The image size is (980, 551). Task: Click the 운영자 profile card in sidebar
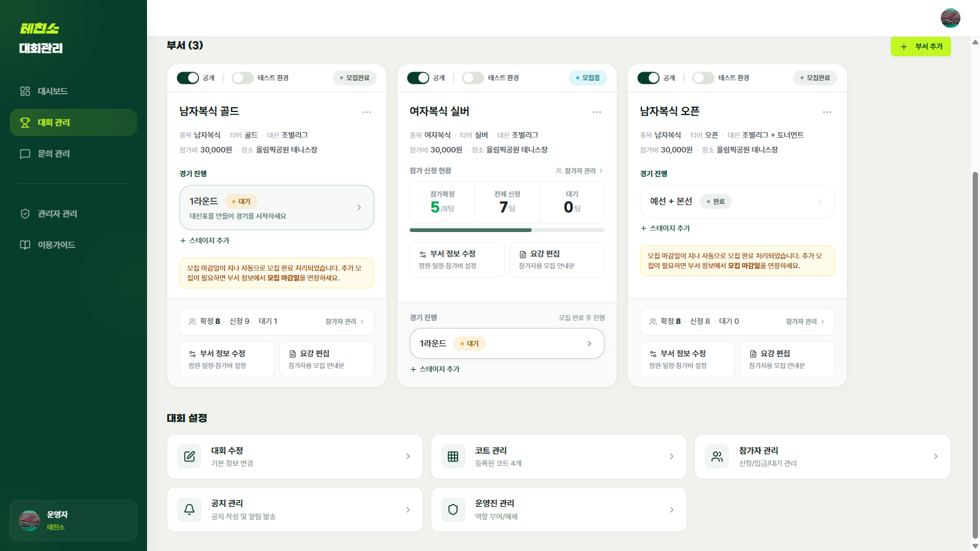pyautogui.click(x=73, y=520)
